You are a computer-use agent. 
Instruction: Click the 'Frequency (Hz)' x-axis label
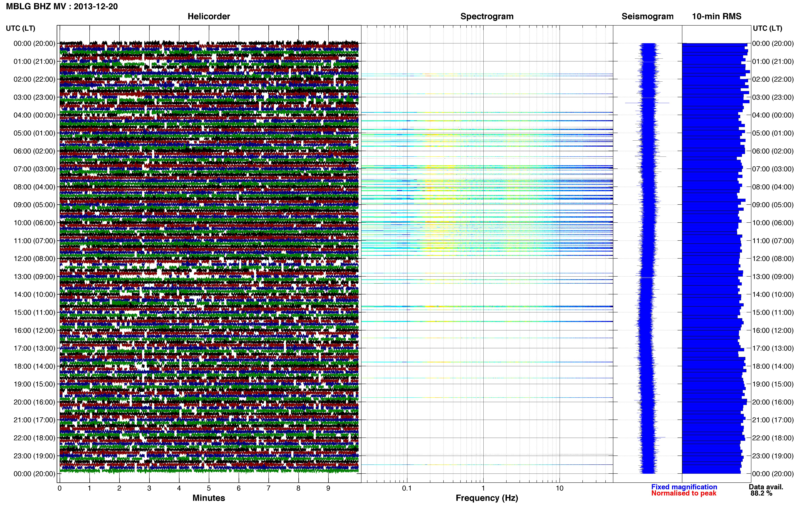(x=487, y=498)
